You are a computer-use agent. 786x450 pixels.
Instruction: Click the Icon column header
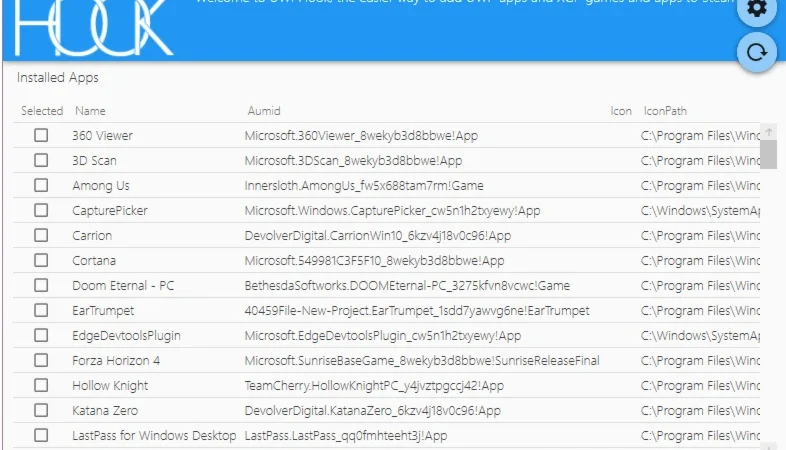point(621,111)
